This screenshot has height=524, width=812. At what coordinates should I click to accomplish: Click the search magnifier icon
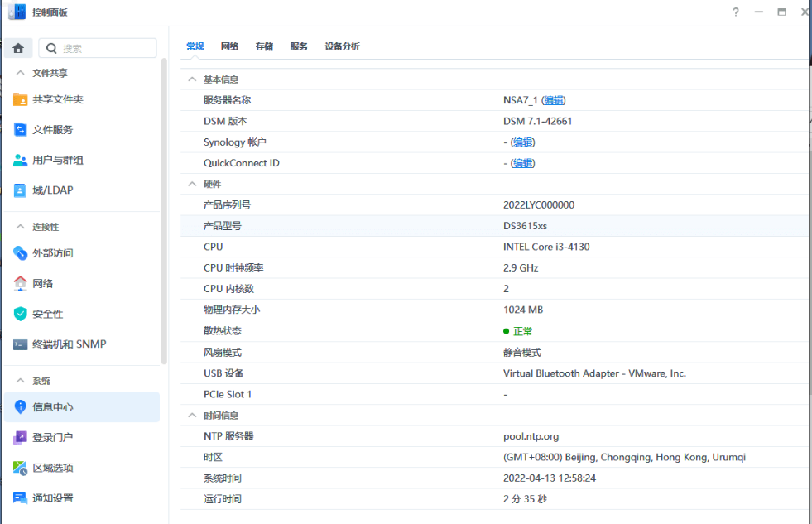(51, 48)
